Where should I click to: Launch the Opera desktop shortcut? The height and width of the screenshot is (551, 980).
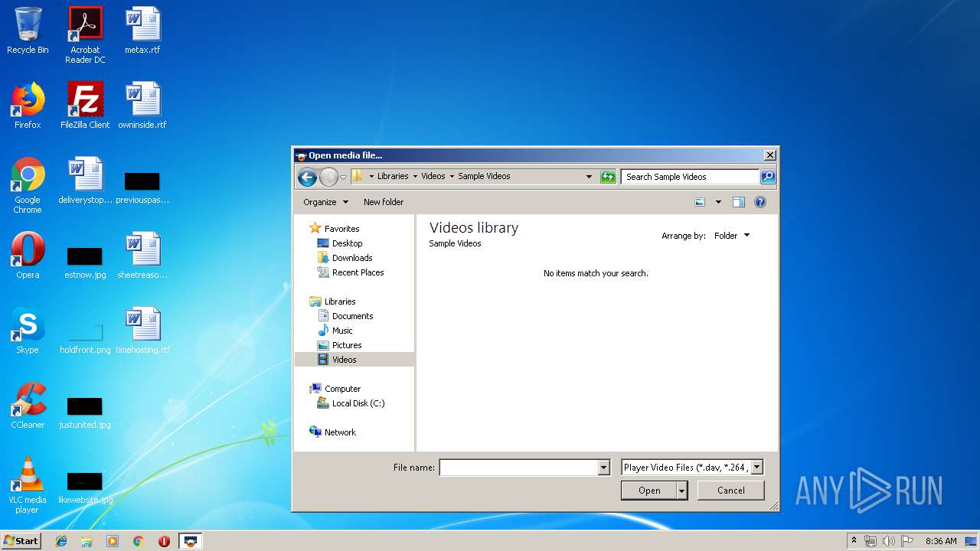[x=28, y=256]
